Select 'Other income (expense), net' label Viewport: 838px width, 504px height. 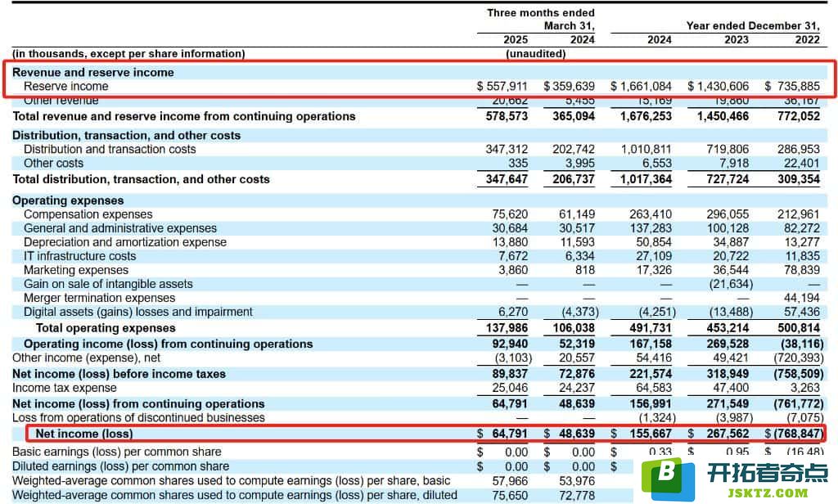click(x=86, y=358)
